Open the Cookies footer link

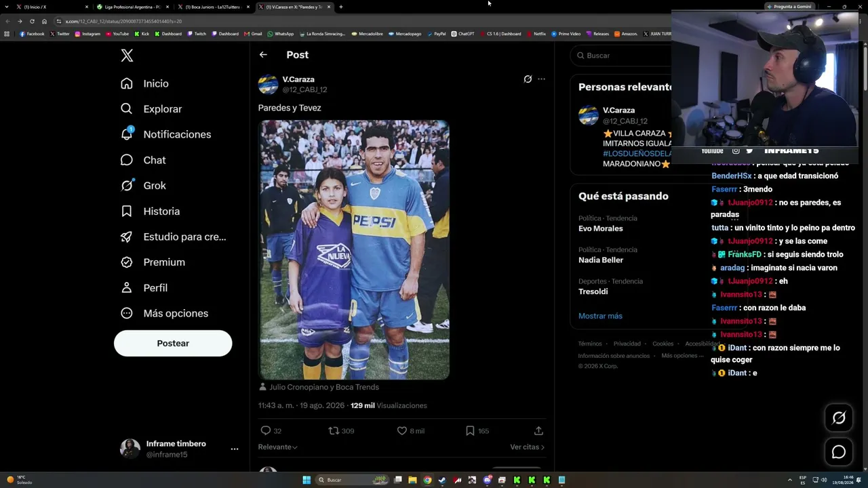(663, 344)
